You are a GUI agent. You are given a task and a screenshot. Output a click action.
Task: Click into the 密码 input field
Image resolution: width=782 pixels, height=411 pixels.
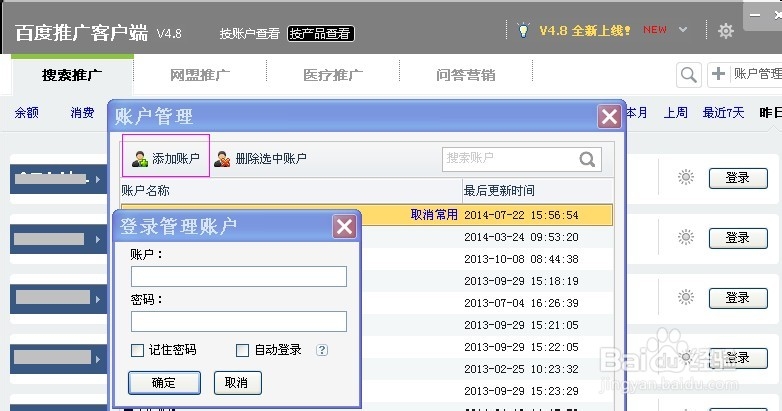pos(239,321)
